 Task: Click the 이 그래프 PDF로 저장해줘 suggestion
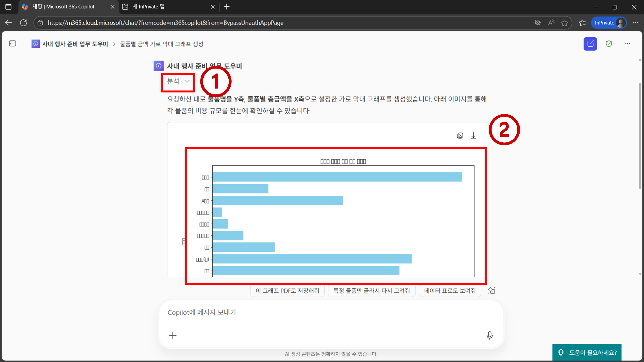tap(287, 291)
